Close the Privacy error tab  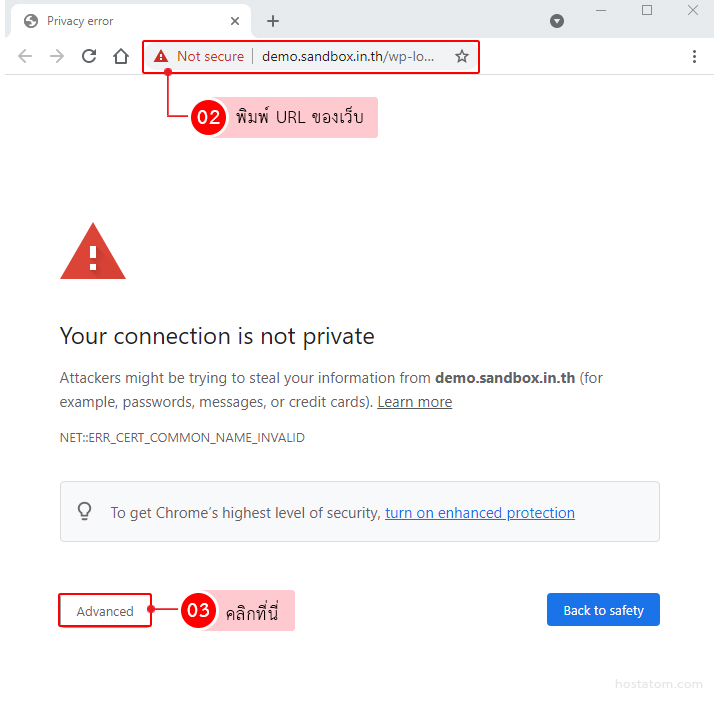236,21
